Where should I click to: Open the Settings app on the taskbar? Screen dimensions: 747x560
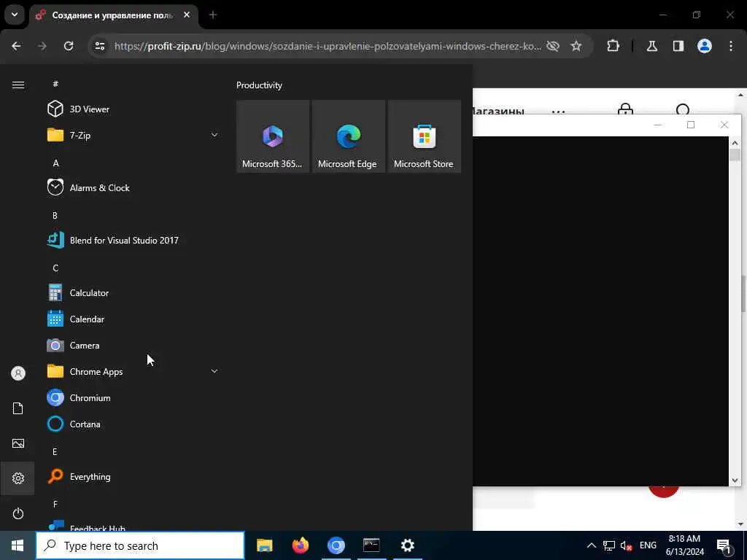[x=407, y=545]
